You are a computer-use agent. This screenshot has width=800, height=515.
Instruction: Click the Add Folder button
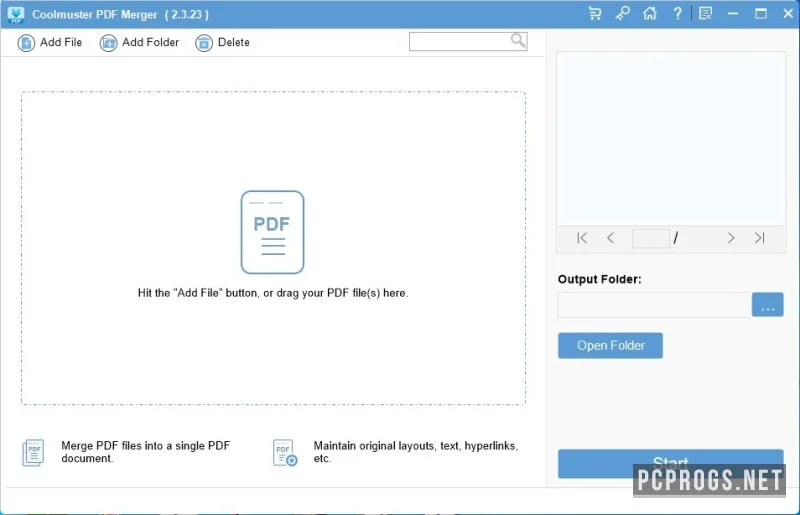(139, 42)
